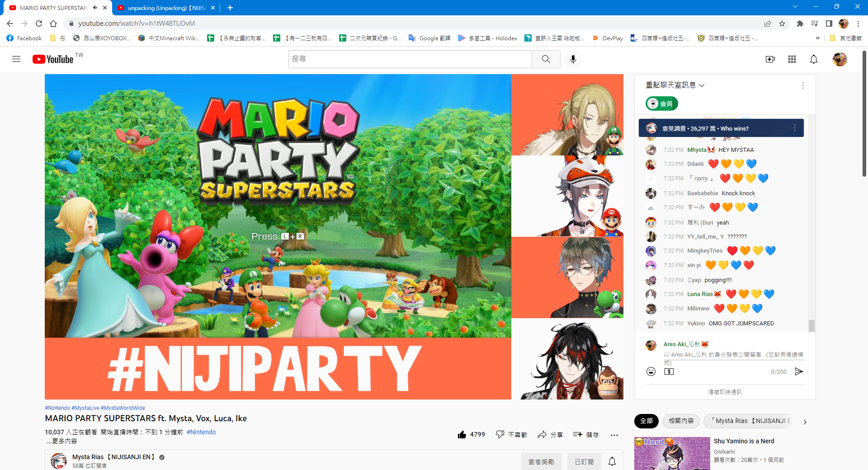The image size is (868, 470).
Task: Open the emoji picker in chat
Action: point(651,371)
